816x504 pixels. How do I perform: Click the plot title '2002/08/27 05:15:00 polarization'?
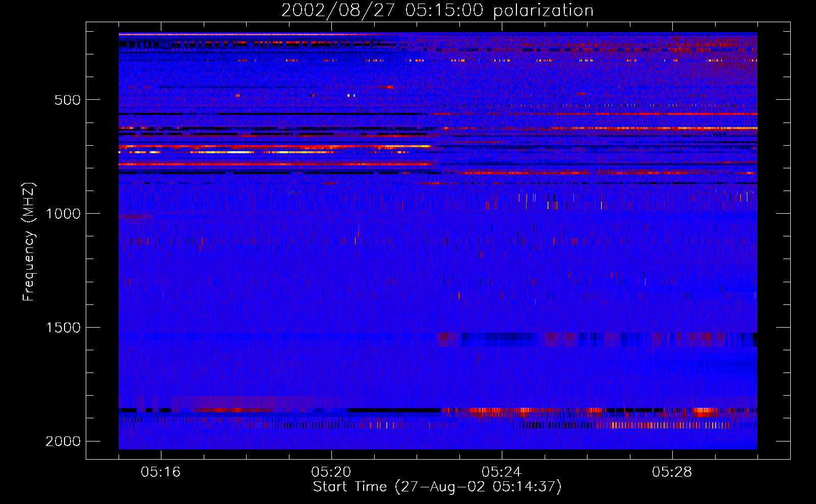coord(437,11)
